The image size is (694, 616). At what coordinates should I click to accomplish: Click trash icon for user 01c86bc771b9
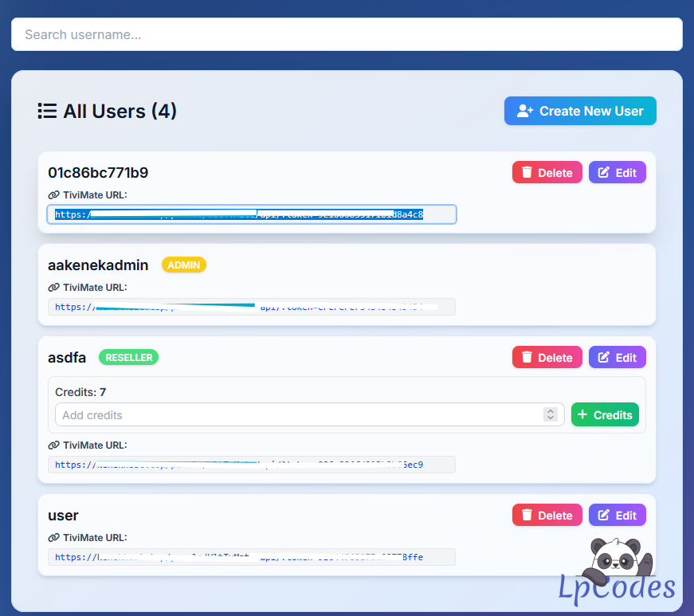tap(527, 173)
